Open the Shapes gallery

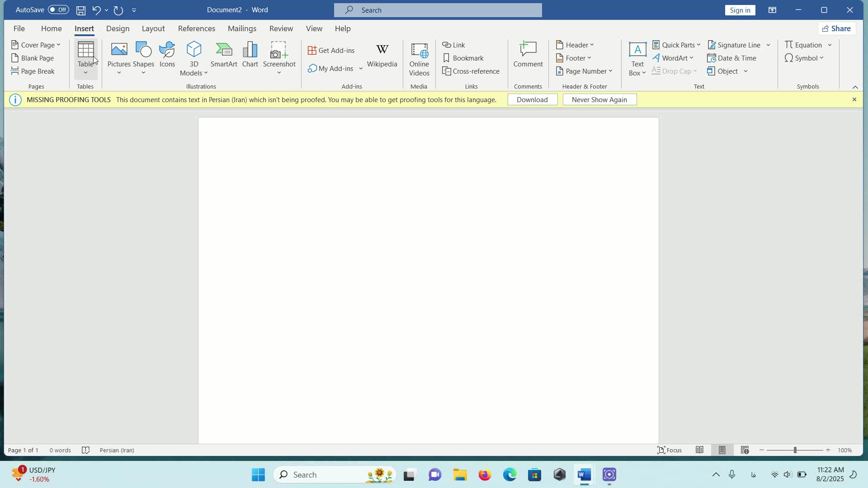point(143,59)
